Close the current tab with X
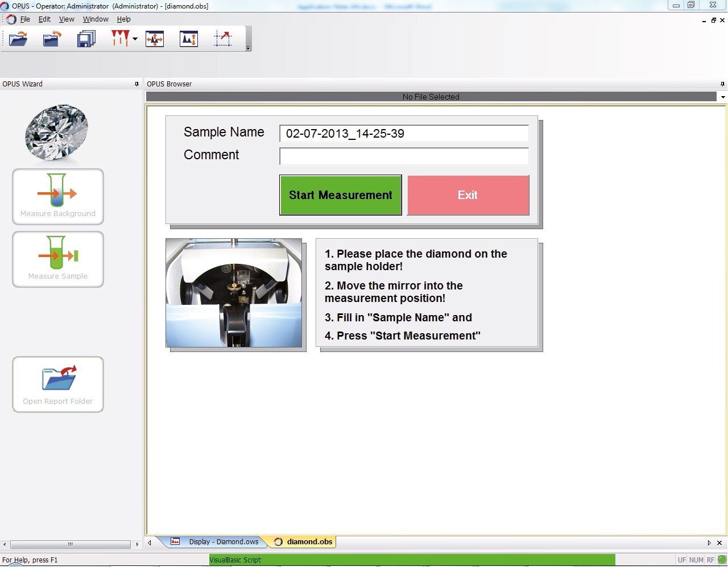The width and height of the screenshot is (728, 567). [719, 543]
